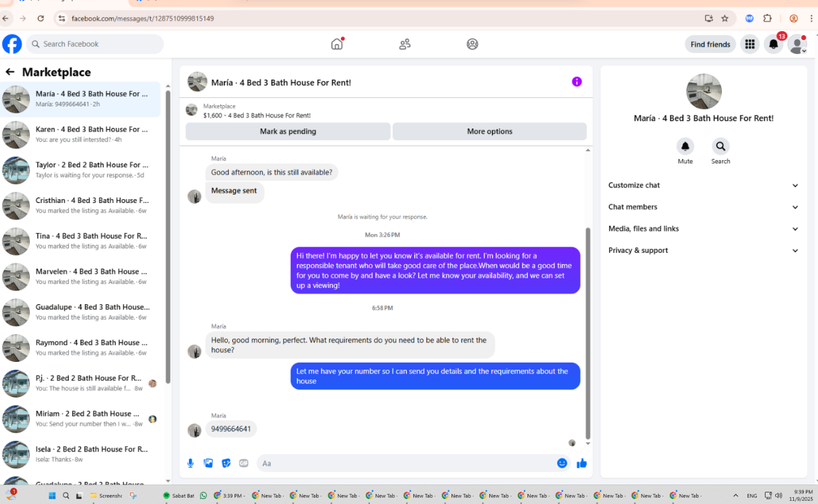This screenshot has width=818, height=504.
Task: Open the Home feed icon
Action: [x=337, y=44]
